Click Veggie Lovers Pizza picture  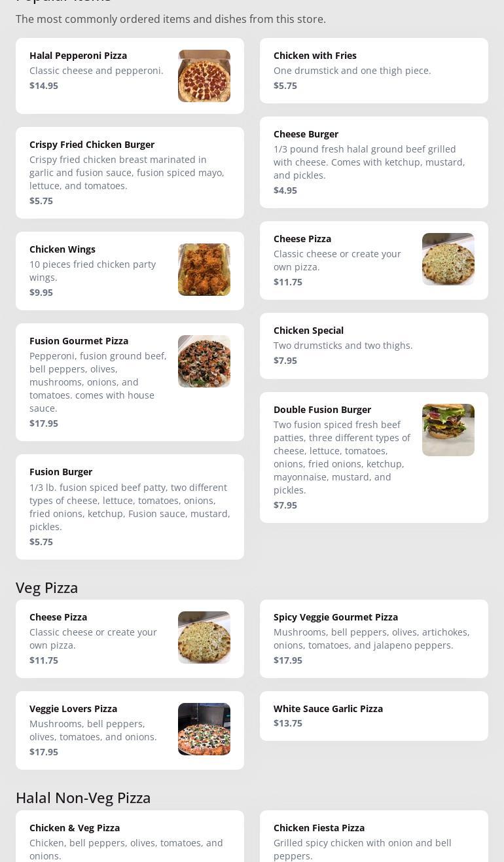[x=204, y=729]
